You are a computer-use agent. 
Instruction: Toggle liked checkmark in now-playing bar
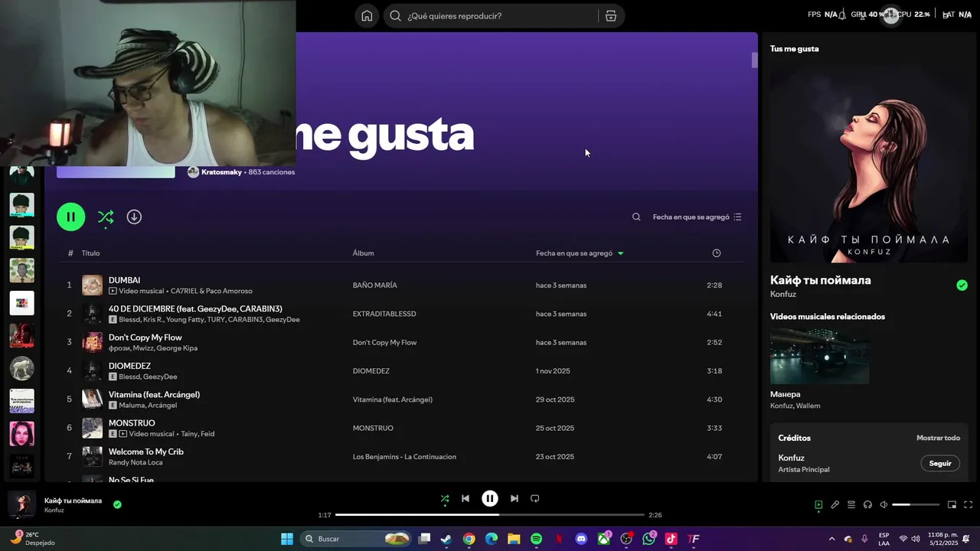click(x=117, y=504)
